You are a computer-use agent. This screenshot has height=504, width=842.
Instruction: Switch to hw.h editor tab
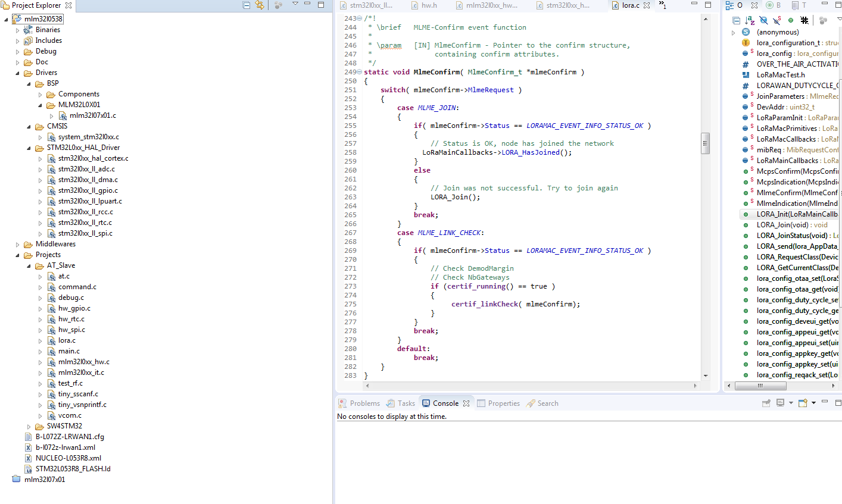coord(429,5)
